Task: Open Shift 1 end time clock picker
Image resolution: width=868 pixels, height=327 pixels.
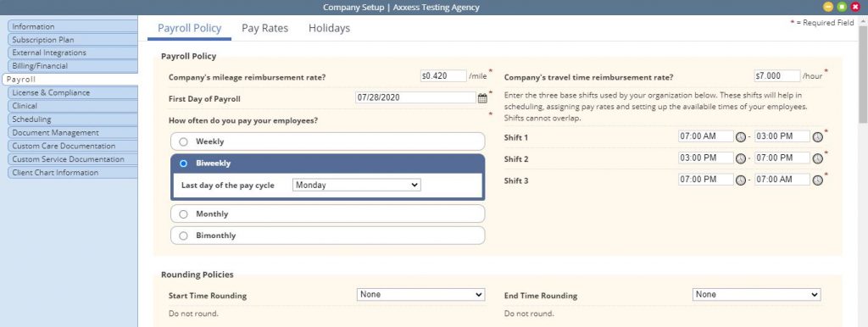Action: pos(818,136)
